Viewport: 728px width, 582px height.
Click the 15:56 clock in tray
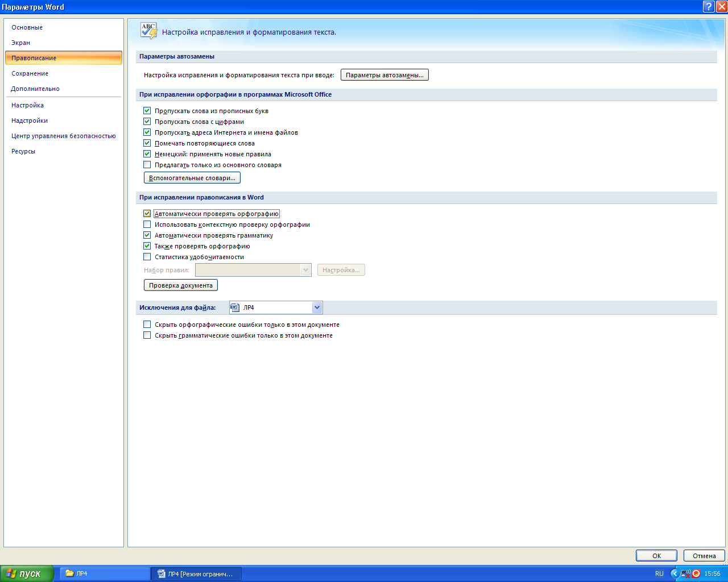712,573
